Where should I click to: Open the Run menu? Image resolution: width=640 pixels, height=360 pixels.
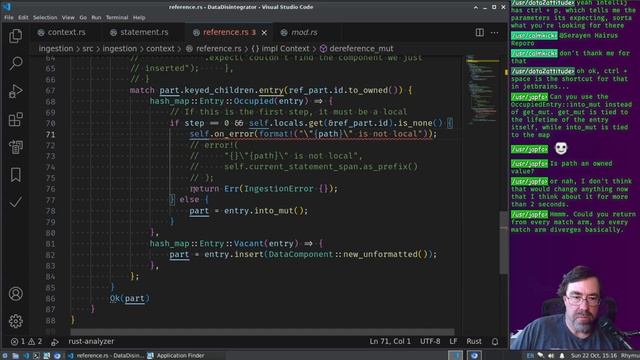[96, 18]
